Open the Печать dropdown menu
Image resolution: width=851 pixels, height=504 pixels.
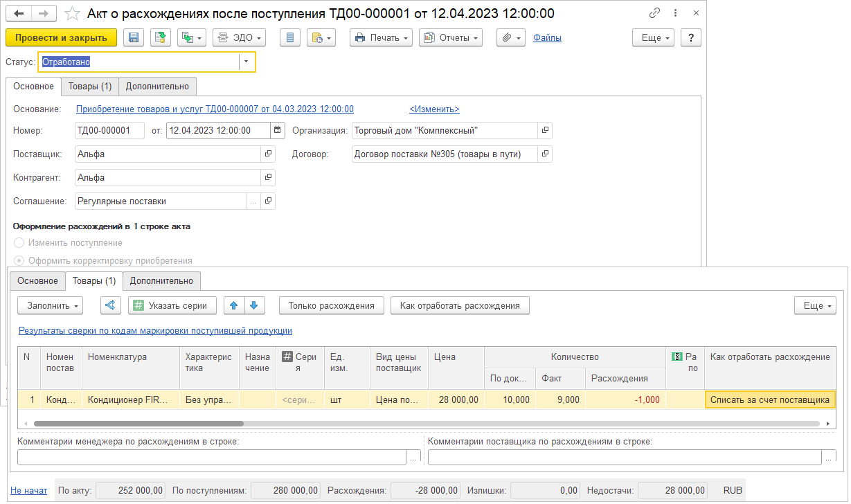(x=381, y=38)
